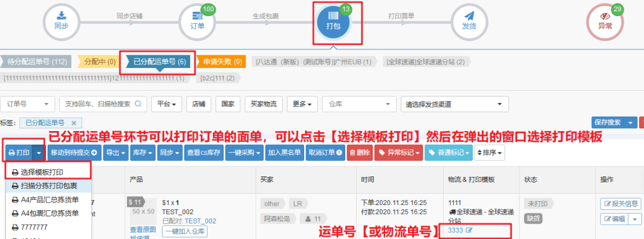Select the 打包 packing workflow step
This screenshot has height=239, width=644.
(333, 22)
